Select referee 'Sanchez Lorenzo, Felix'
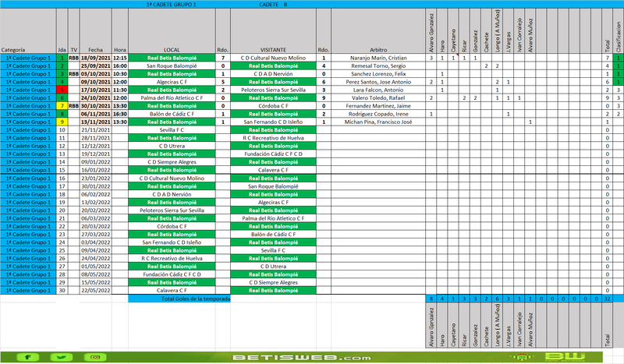624x364 pixels. point(378,73)
